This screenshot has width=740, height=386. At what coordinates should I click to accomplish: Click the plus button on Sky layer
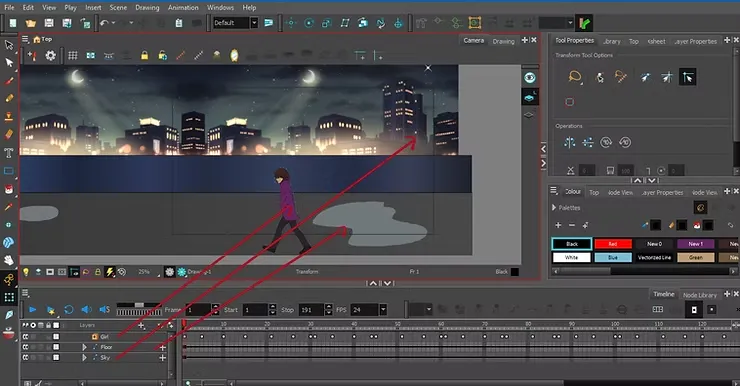coord(162,358)
